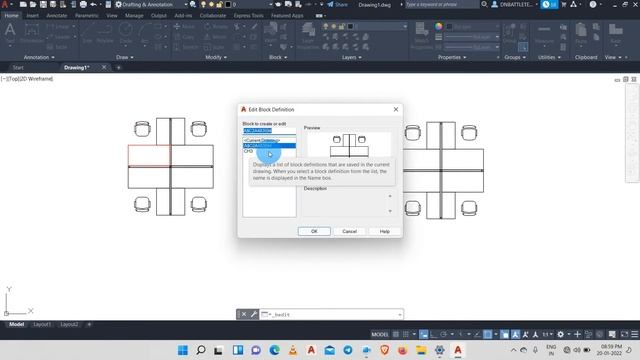Open the Help question mark icon
Image resolution: width=640 pixels, height=360 pixels.
593,4
